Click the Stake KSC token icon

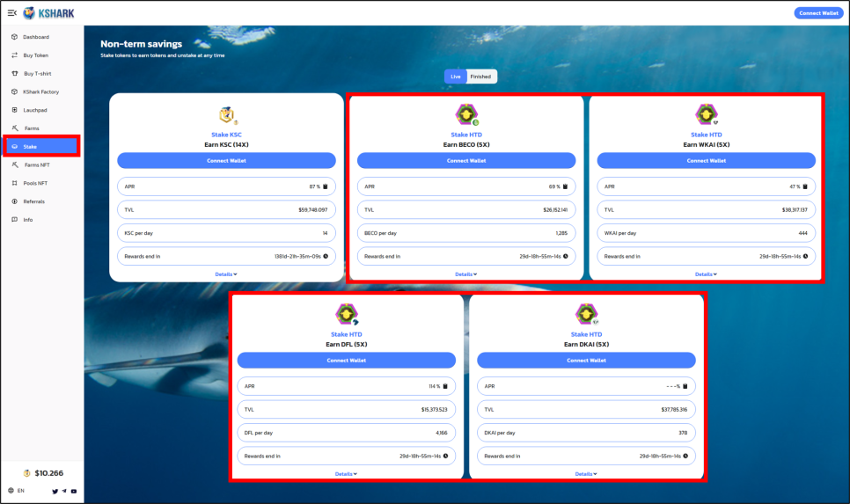(227, 115)
